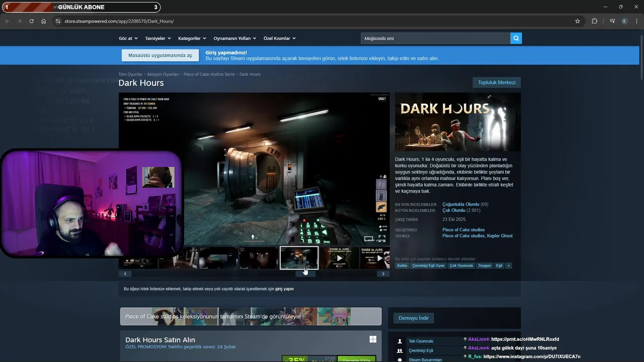Viewport: 644px width, 362px height.
Task: Play second Dark Hours trailer thumbnail
Action: [x=375, y=258]
